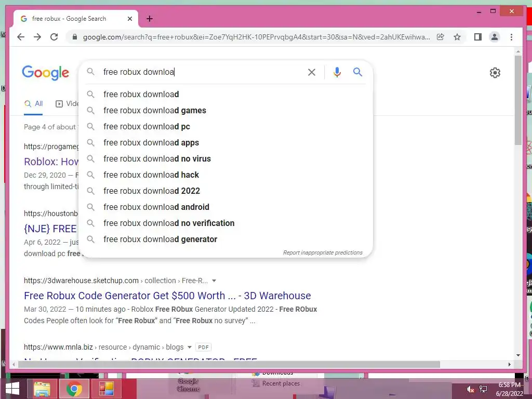Viewport: 532px width, 399px height.
Task: Close the 'free robux - Google Search' tab
Action: 129,19
